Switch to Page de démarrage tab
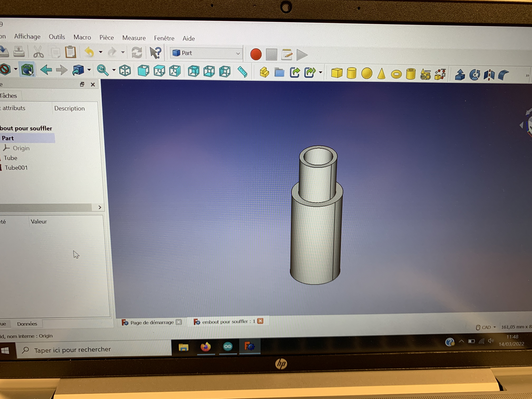The height and width of the screenshot is (399, 532). tap(151, 322)
